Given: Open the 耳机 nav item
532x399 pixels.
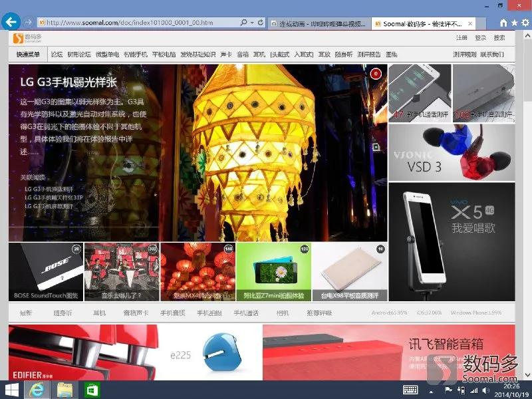Looking at the screenshot, I should click(x=259, y=55).
